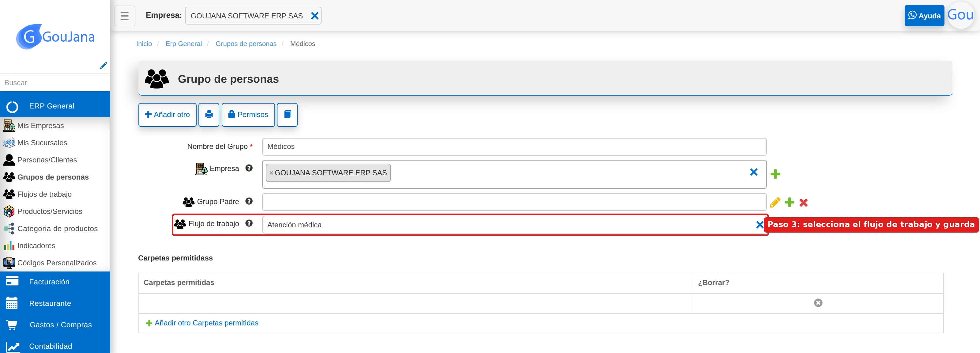Open the Grupo Padre dropdown field

point(514,202)
